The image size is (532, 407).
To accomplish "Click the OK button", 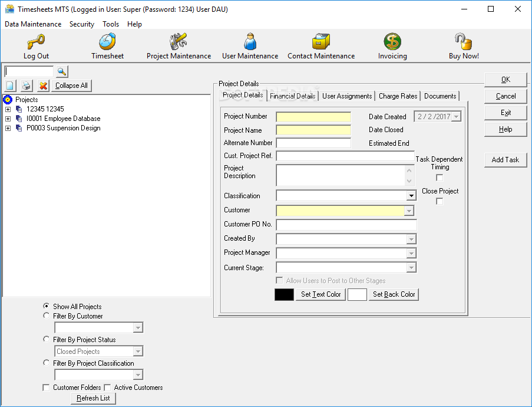I will 505,80.
